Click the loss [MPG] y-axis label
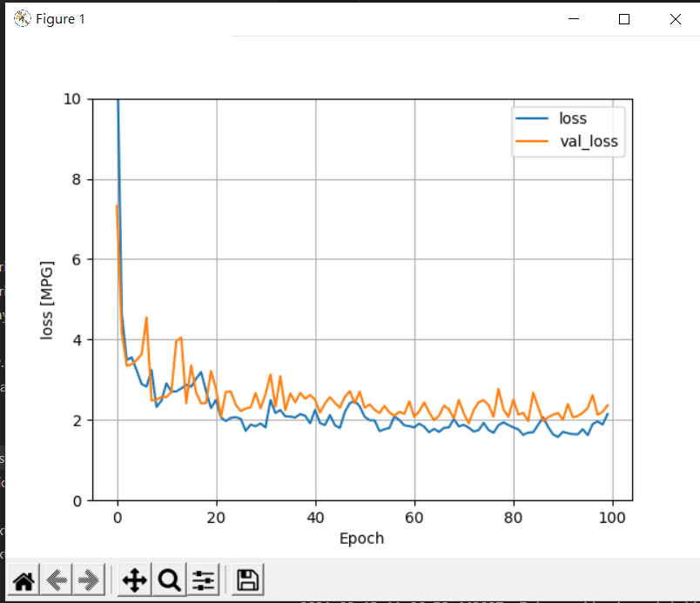700x603 pixels. coord(46,300)
